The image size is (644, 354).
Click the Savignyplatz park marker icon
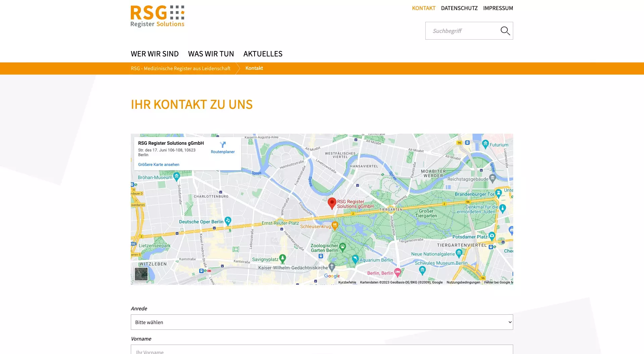(282, 258)
